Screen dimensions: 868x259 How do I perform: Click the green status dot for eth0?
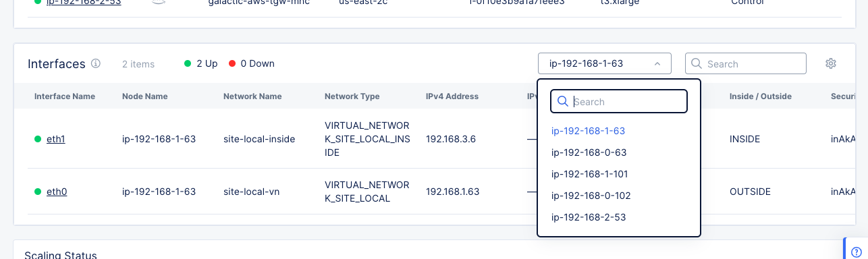pos(38,192)
